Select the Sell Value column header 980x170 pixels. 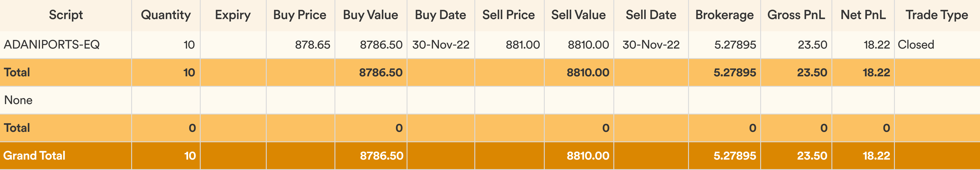tap(579, 15)
